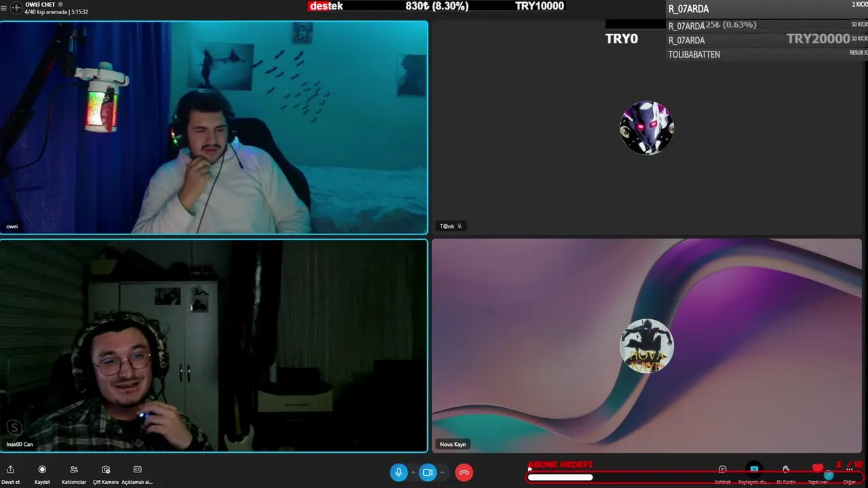Select owei's video tile
The height and width of the screenshot is (488, 868).
(x=214, y=127)
